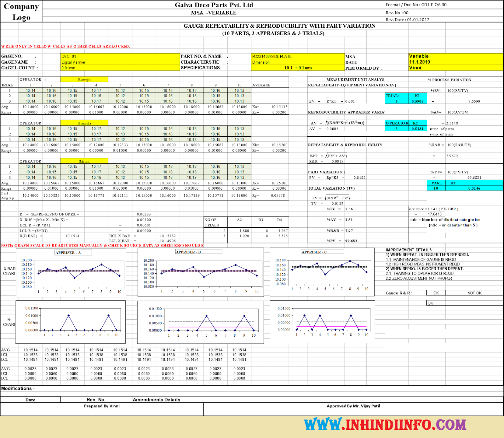Select the OK result cell under Gauge R&R
This screenshot has height=438, width=504.
437,293
